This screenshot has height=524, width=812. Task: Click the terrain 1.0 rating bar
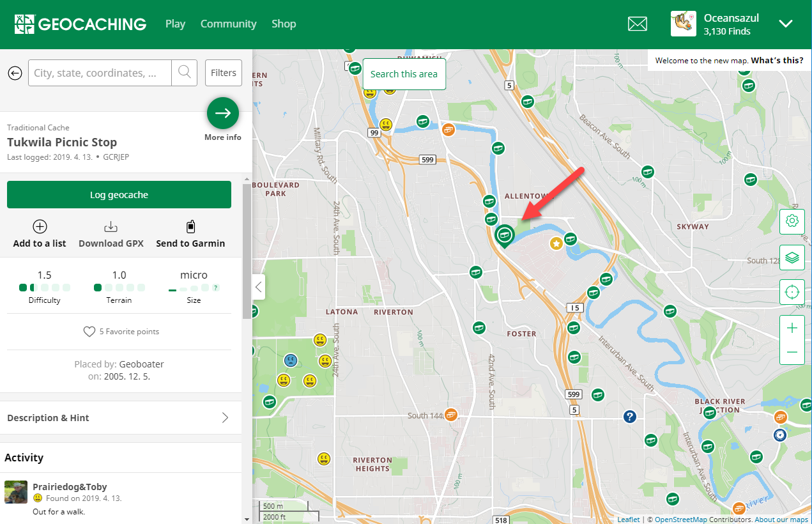119,288
